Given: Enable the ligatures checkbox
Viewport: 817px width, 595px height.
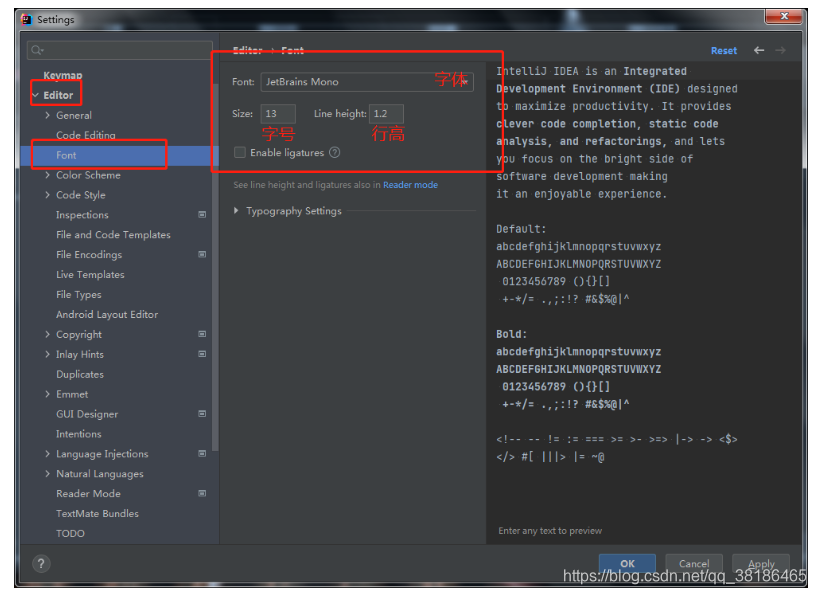Looking at the screenshot, I should coord(240,152).
